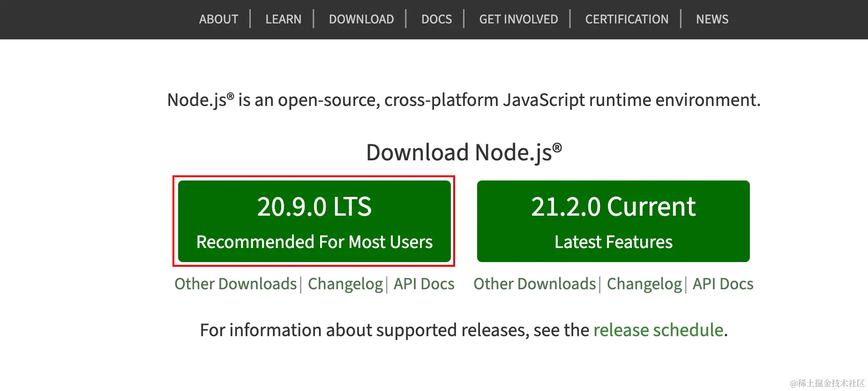Image resolution: width=868 pixels, height=391 pixels.
Task: Download the 21.2.0 Current version
Action: point(613,221)
